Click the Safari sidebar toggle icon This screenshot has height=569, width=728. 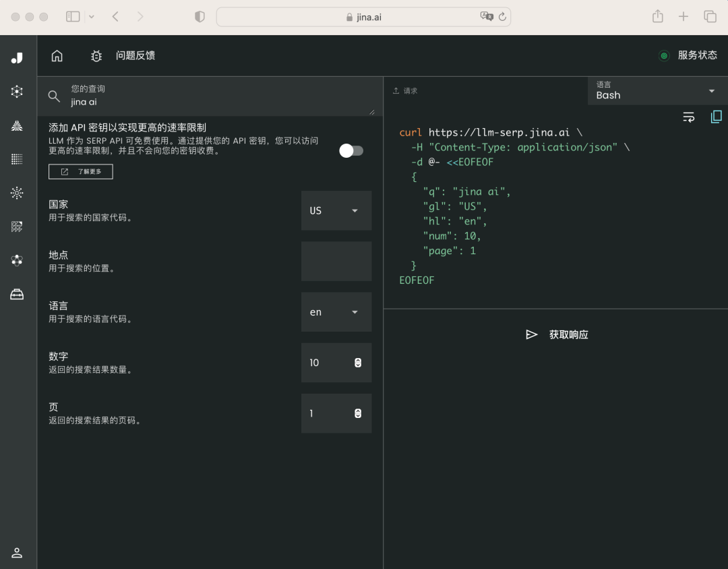tap(73, 17)
